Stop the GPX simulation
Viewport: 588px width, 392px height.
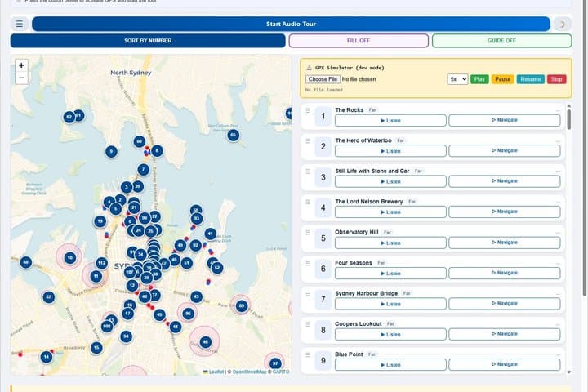click(x=556, y=79)
